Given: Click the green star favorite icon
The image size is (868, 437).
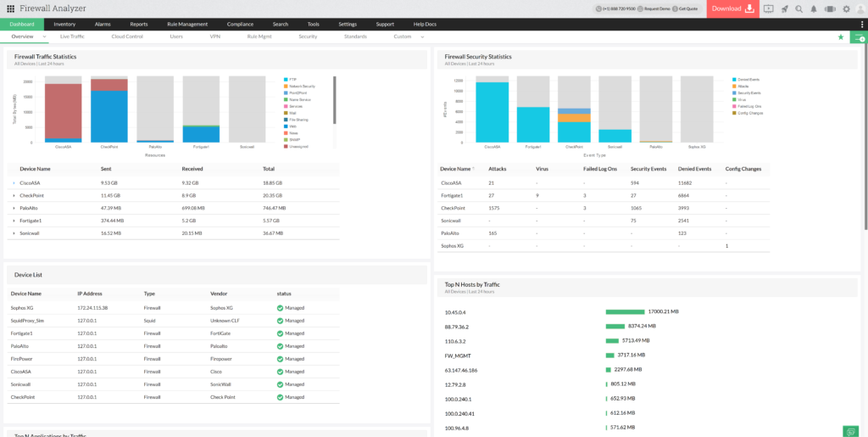Looking at the screenshot, I should point(841,37).
